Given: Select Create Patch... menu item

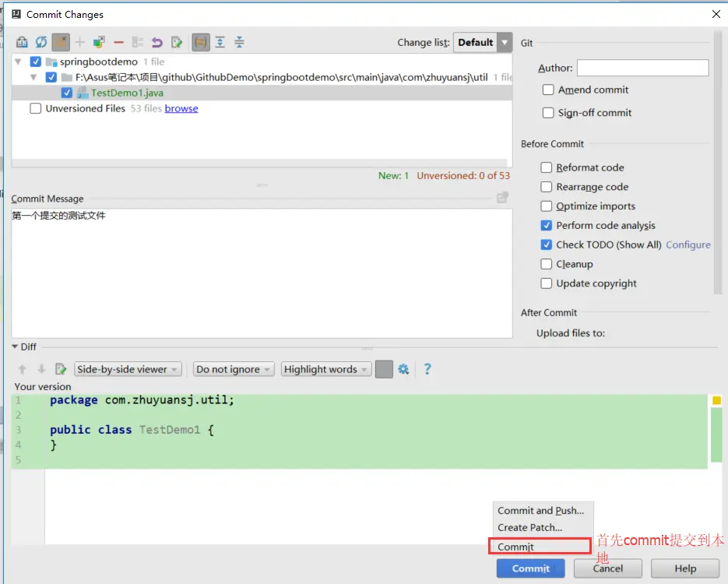Looking at the screenshot, I should click(x=529, y=528).
